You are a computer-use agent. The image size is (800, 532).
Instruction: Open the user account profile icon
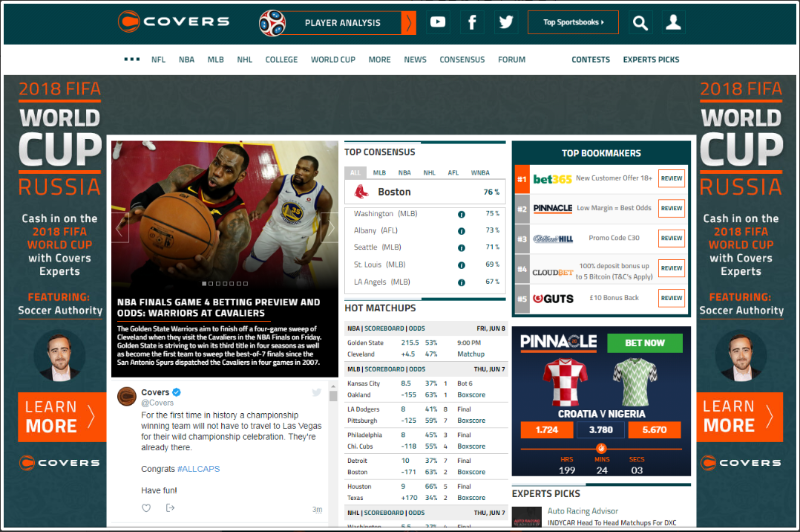(x=673, y=22)
